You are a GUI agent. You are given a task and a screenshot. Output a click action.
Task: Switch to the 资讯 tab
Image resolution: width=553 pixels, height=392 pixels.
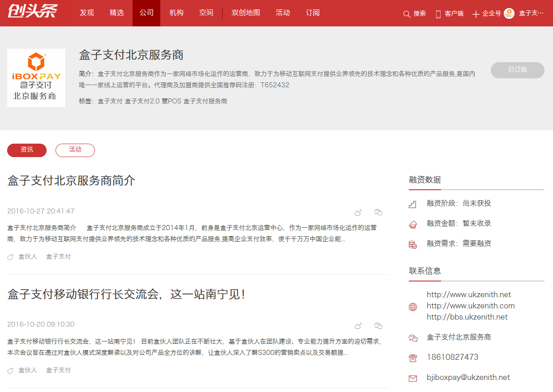coord(27,150)
